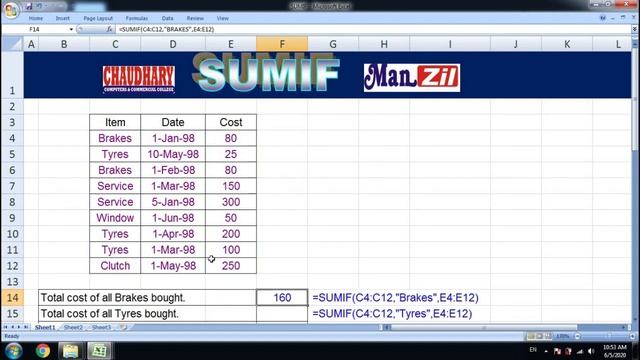Open Review ribbon tab
The width and height of the screenshot is (640, 360).
pyautogui.click(x=195, y=18)
